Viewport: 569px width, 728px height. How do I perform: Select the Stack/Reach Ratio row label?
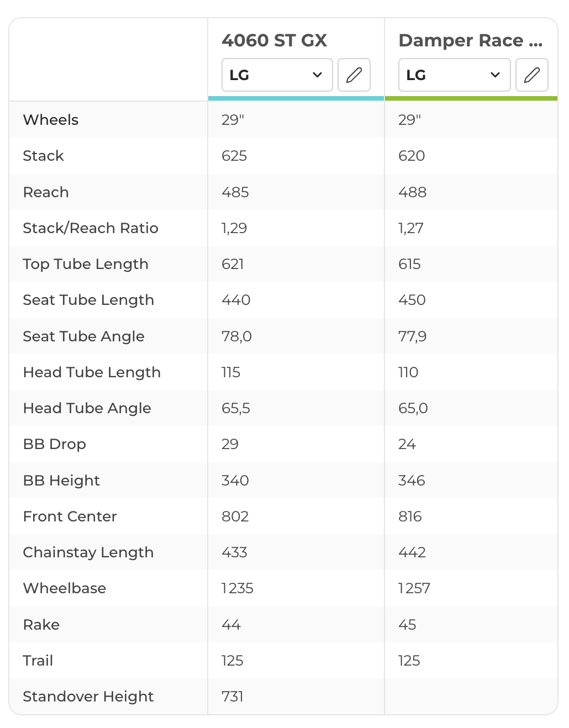[91, 228]
